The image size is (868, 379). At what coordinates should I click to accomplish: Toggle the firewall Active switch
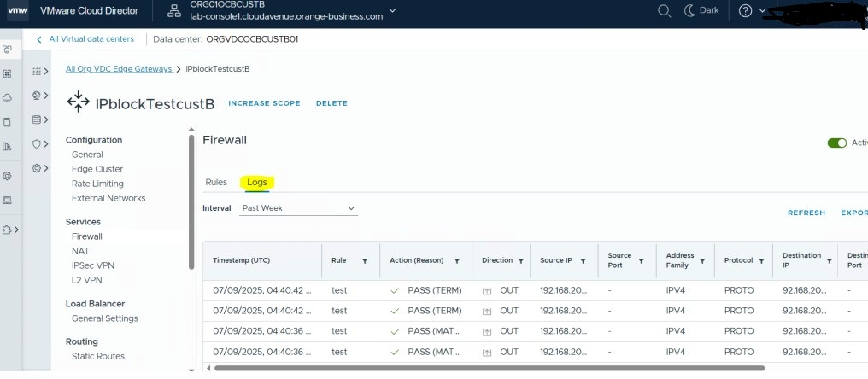(x=836, y=143)
